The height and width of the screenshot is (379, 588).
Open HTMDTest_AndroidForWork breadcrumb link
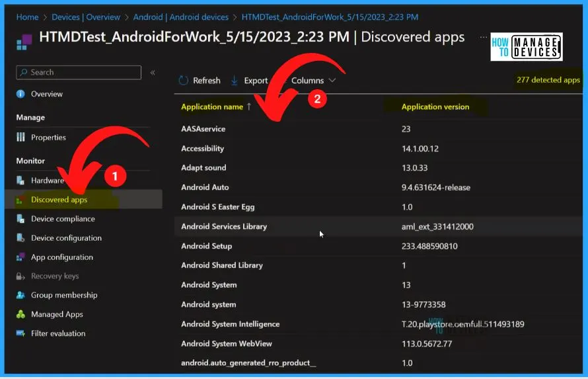click(x=330, y=17)
